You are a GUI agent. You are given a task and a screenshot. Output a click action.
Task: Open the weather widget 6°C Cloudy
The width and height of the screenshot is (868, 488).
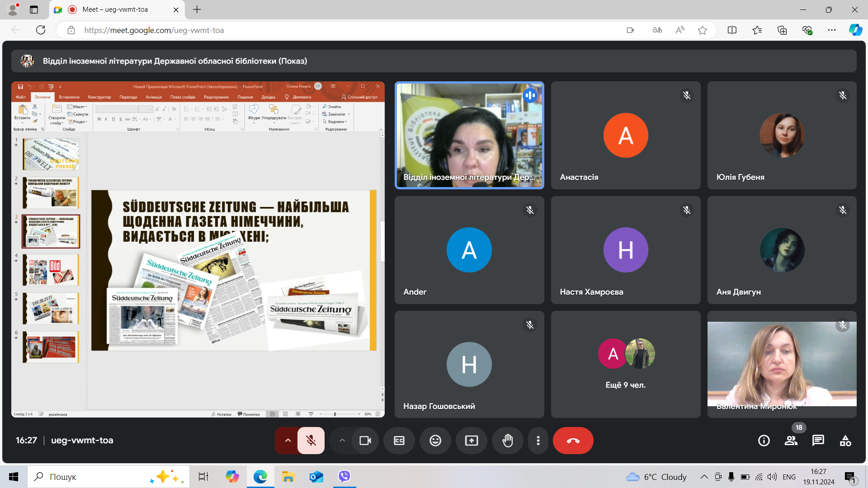656,477
